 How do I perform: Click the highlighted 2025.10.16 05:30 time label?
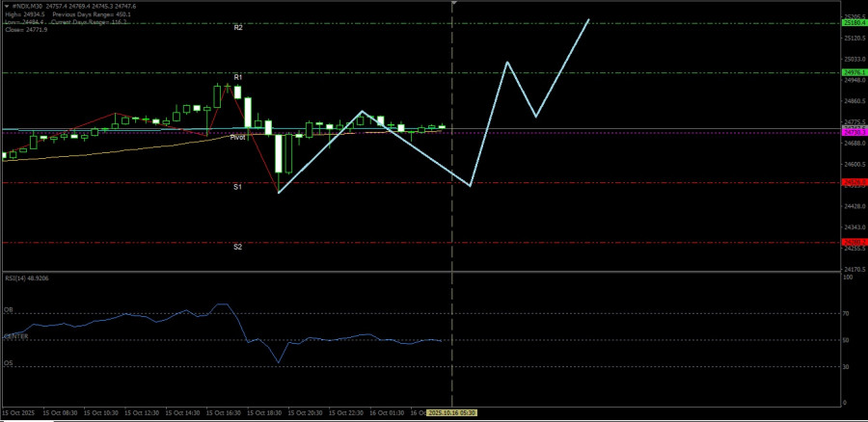click(452, 412)
